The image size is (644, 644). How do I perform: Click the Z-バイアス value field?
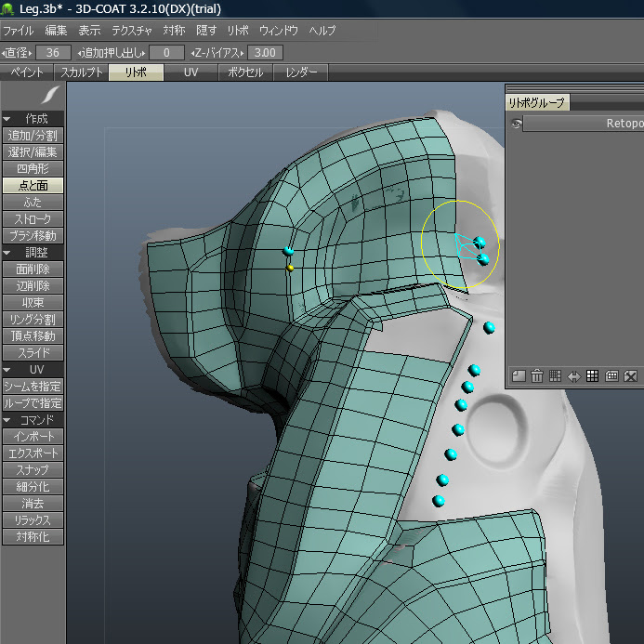tap(265, 53)
